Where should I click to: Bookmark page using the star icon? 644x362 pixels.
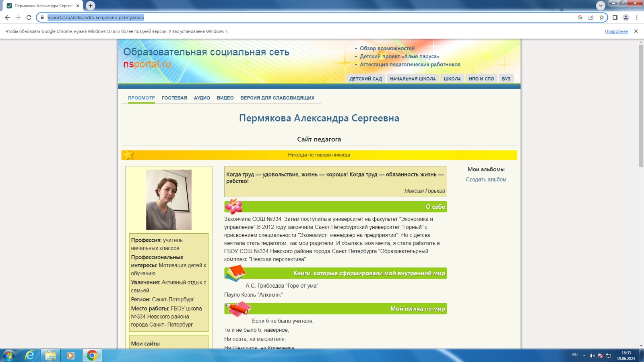tap(602, 17)
